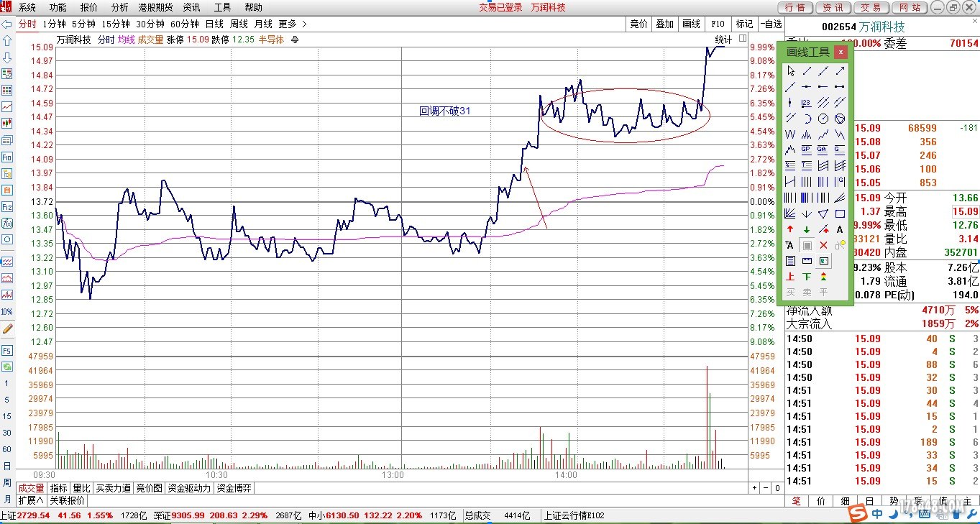Click the back arrow in left sidebar
This screenshot has height=524, width=980.
tap(6, 24)
